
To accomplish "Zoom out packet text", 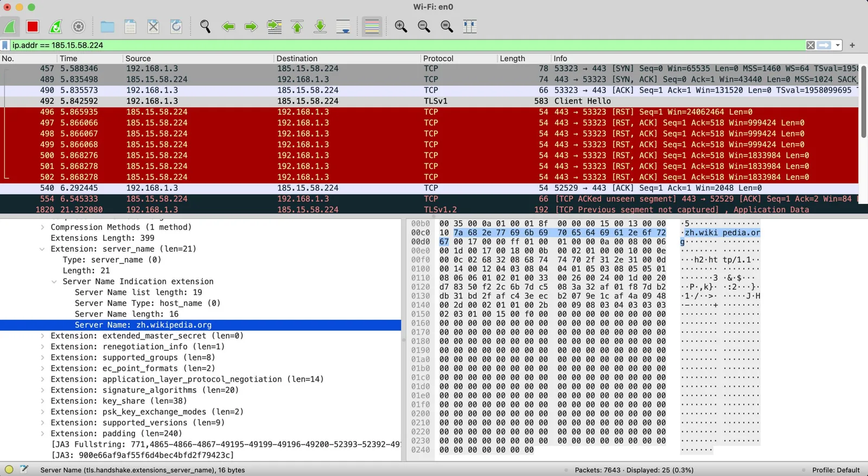I will click(424, 26).
